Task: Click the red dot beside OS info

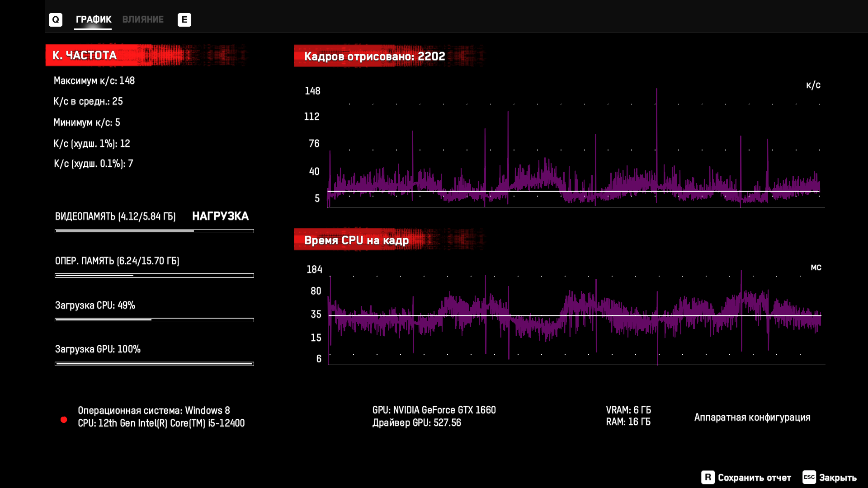Action: click(64, 420)
